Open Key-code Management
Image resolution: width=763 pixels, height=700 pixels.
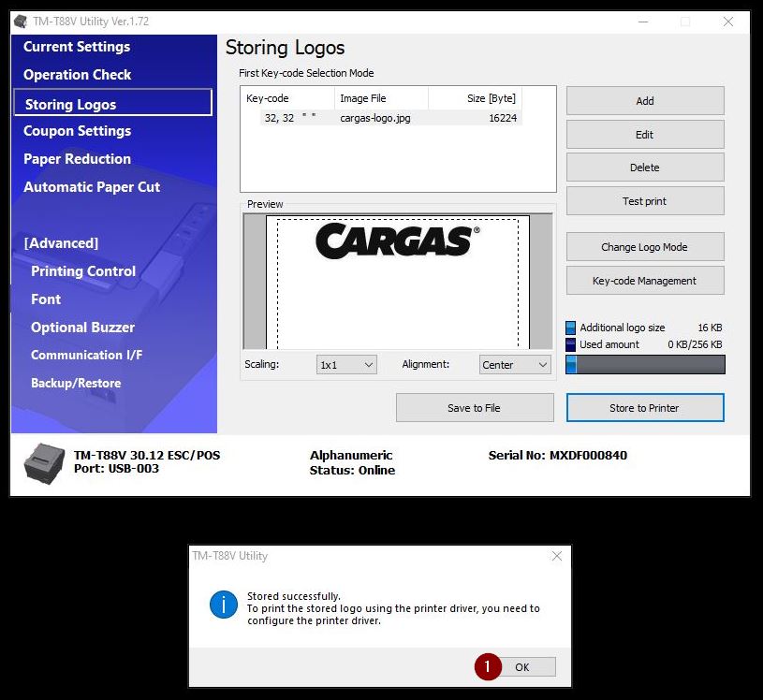pos(645,280)
